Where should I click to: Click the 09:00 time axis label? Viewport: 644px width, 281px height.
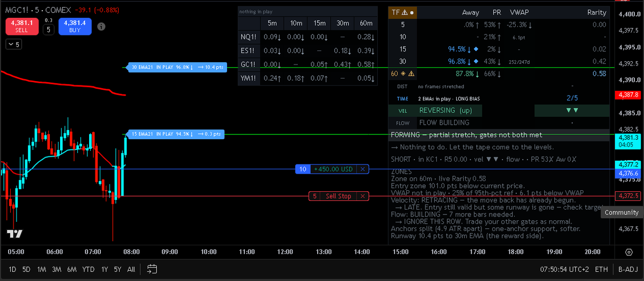coord(170,251)
